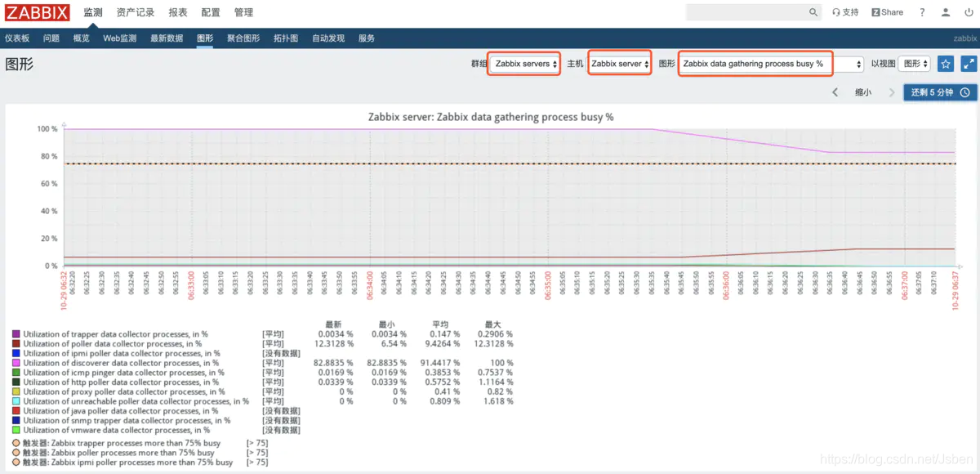Click the search magnifier icon
The width and height of the screenshot is (980, 474).
[813, 12]
